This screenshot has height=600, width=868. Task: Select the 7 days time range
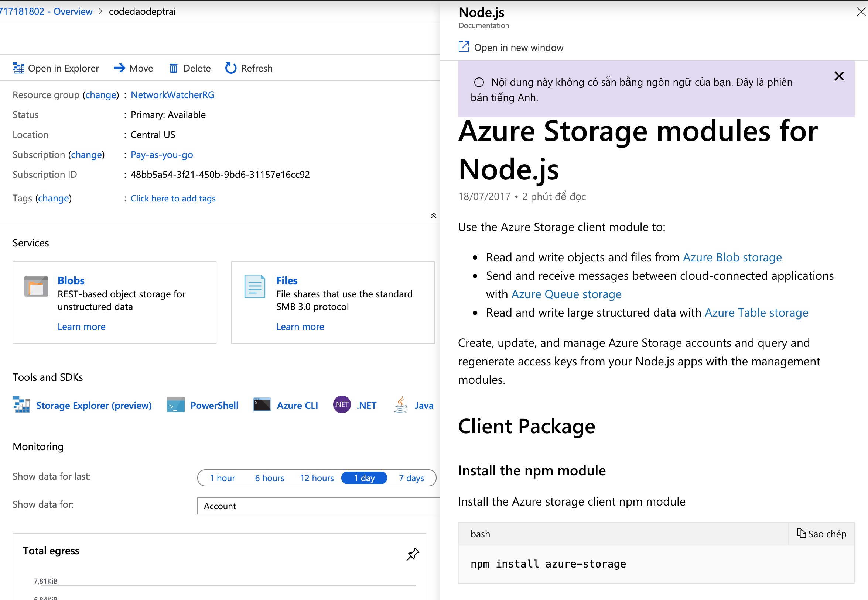[411, 478]
